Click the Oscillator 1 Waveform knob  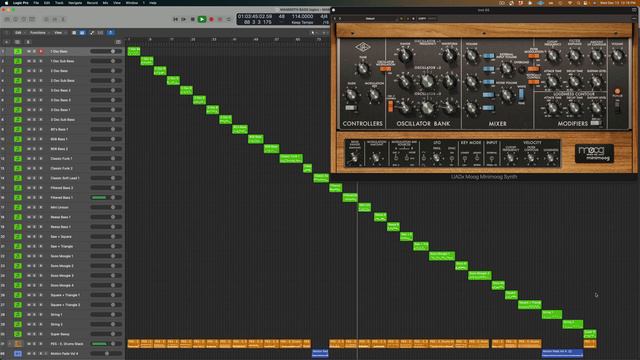449,55
